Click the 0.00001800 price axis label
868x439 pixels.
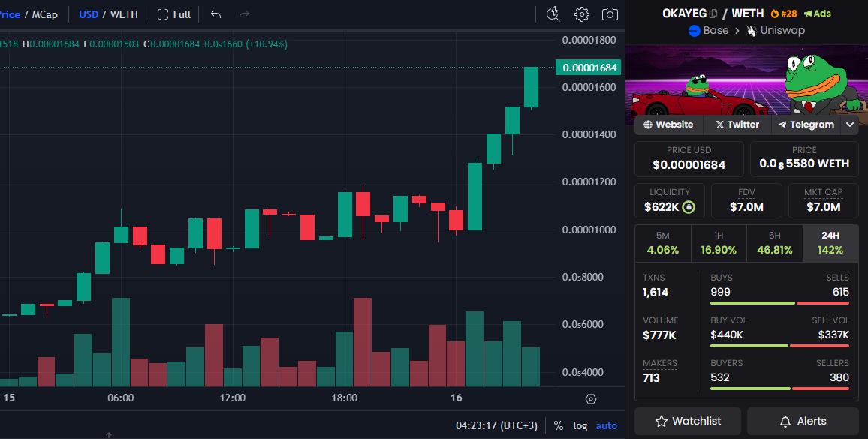pos(589,40)
